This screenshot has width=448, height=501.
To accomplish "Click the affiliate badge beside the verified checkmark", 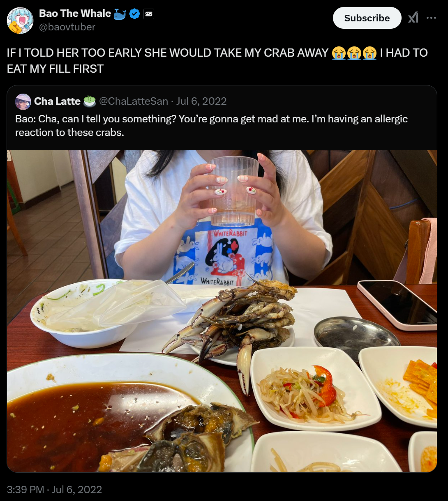I will [x=148, y=14].
